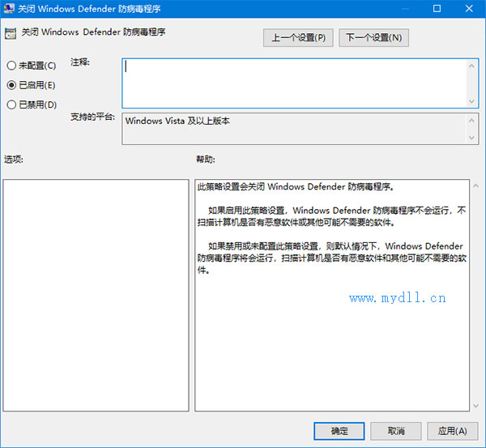Viewport: 486px width, 448px height.
Task: Click the 选项: label
Action: [13, 160]
